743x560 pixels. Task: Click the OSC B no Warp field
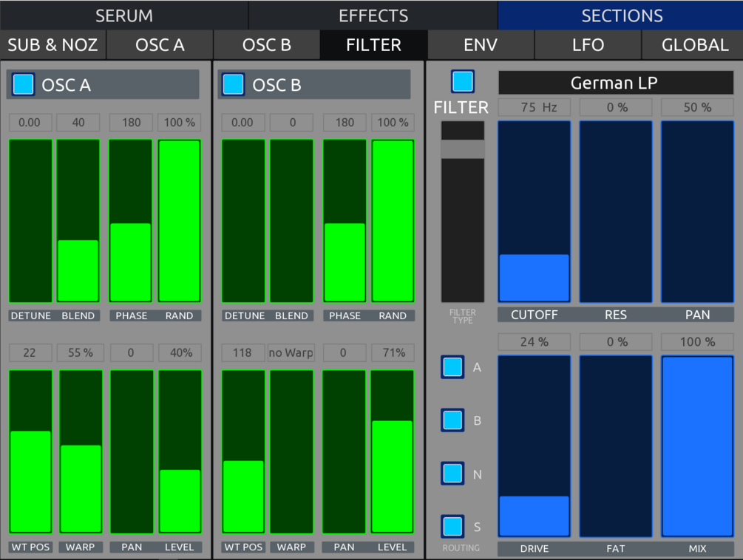pos(291,352)
